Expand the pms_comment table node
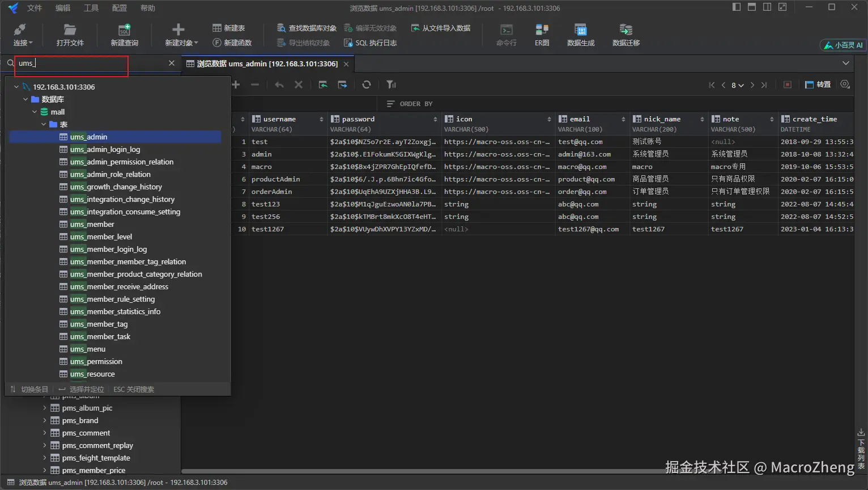The width and height of the screenshot is (868, 490). tap(45, 433)
